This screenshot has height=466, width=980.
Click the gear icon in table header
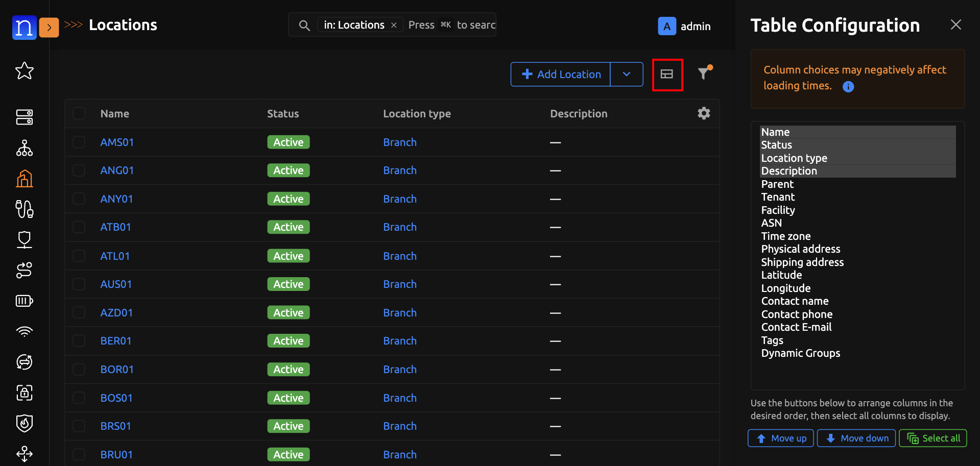[x=704, y=113]
